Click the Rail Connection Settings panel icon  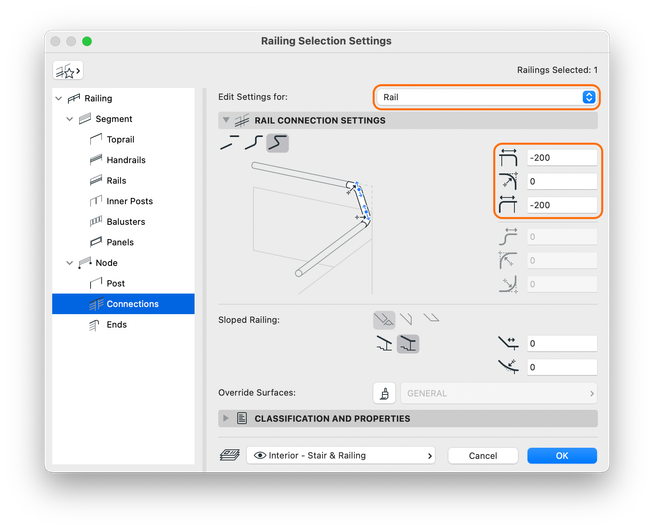241,121
